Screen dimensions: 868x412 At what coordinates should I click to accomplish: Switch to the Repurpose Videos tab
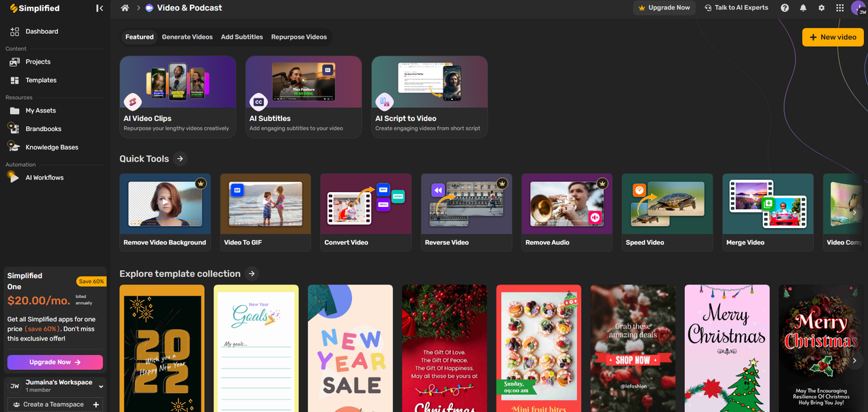pyautogui.click(x=299, y=37)
